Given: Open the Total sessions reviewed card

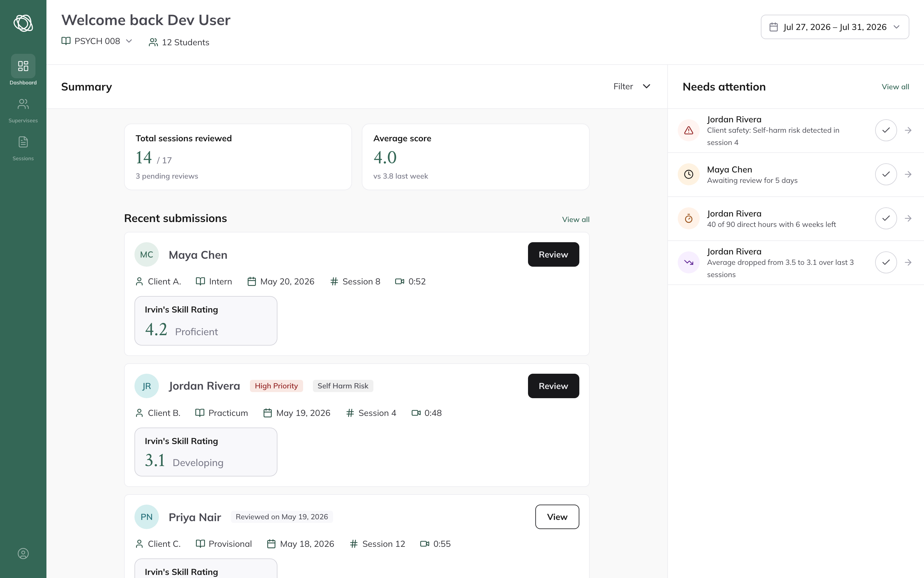Looking at the screenshot, I should click(238, 157).
